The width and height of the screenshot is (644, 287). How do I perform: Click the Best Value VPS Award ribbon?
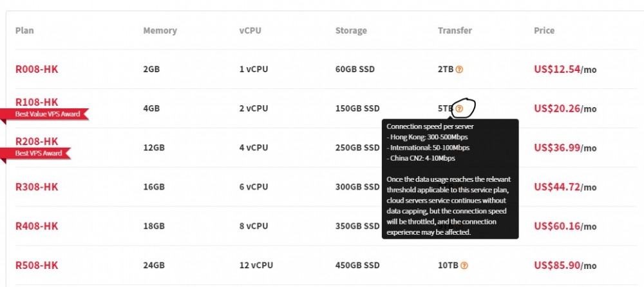point(48,114)
